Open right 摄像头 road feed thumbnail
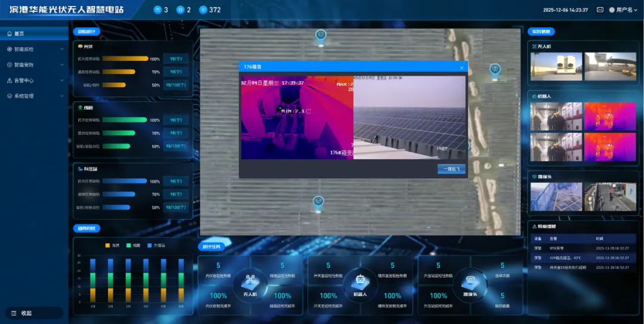The image size is (644, 324). point(610,196)
